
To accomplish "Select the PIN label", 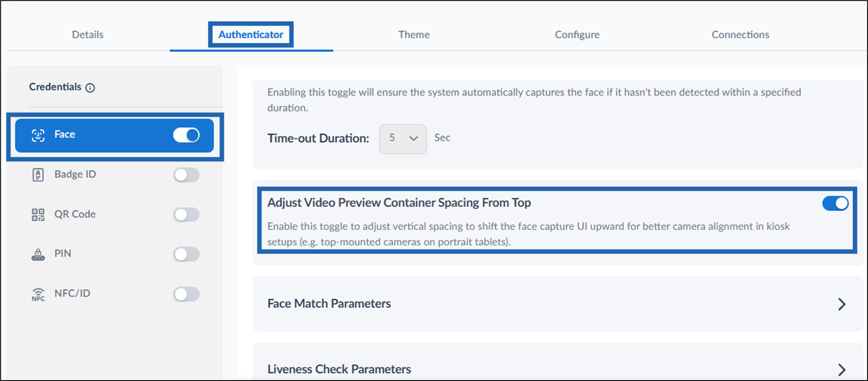I will (62, 254).
